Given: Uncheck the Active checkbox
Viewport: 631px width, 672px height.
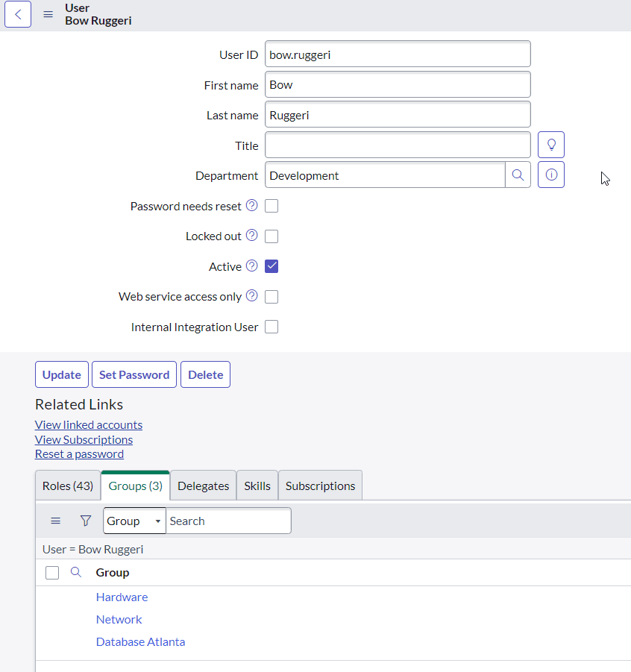Looking at the screenshot, I should (271, 266).
